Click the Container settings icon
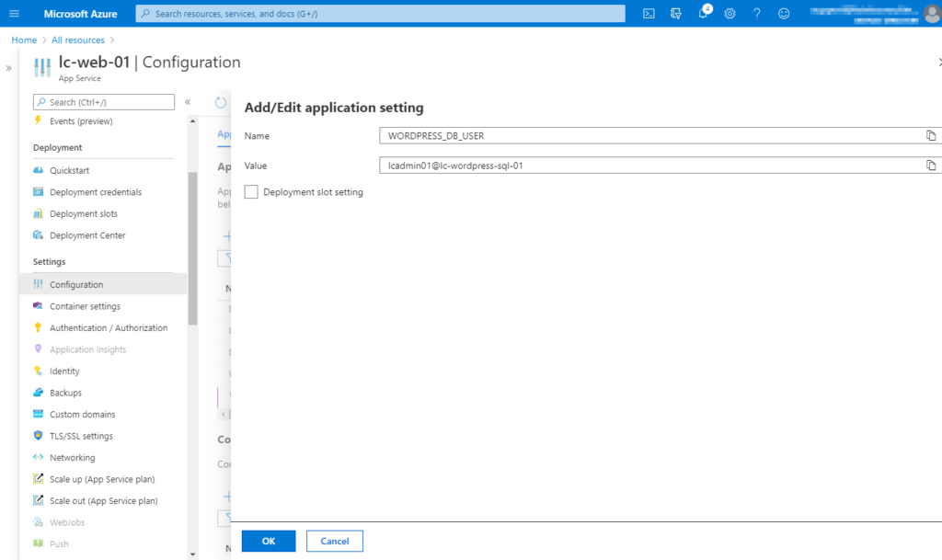The image size is (942, 560). click(39, 305)
